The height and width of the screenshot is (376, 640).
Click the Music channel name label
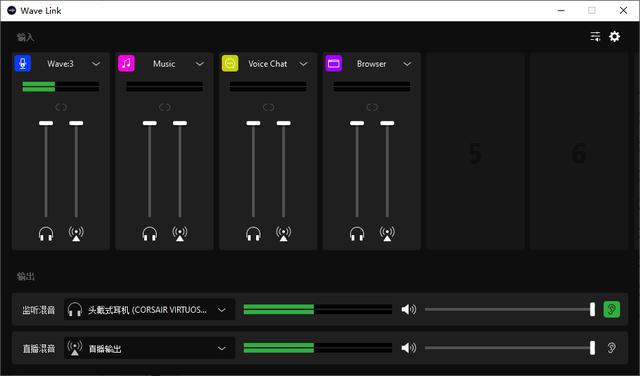coord(164,64)
